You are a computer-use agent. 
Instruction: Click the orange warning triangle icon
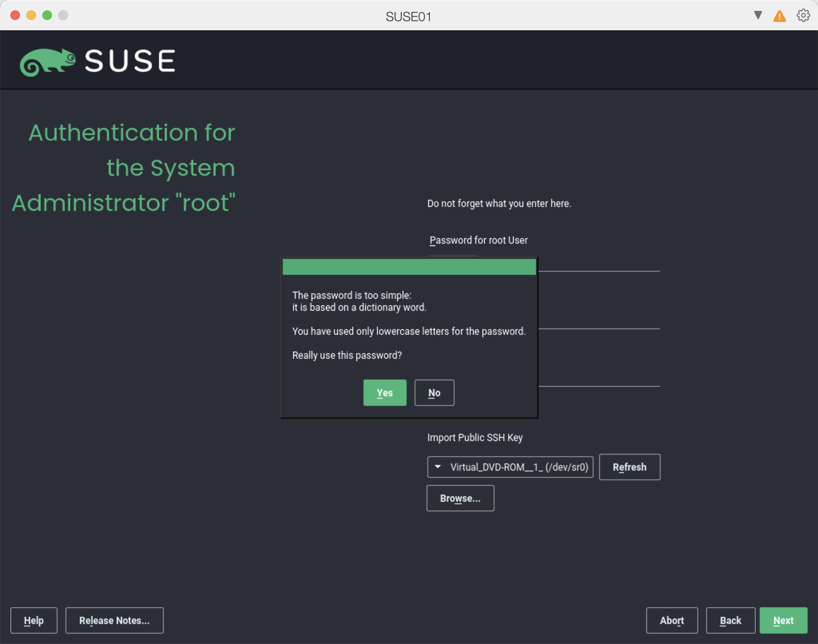pyautogui.click(x=779, y=16)
